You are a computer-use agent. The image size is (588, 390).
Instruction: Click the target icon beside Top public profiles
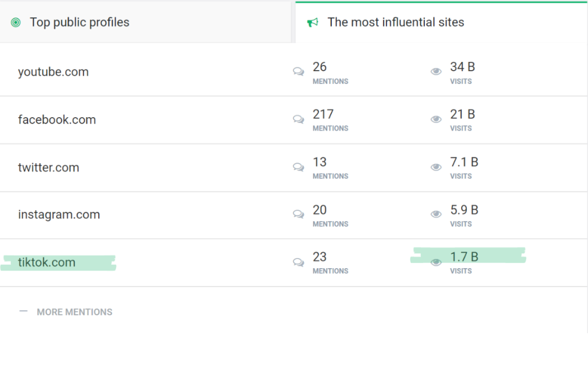tap(16, 22)
